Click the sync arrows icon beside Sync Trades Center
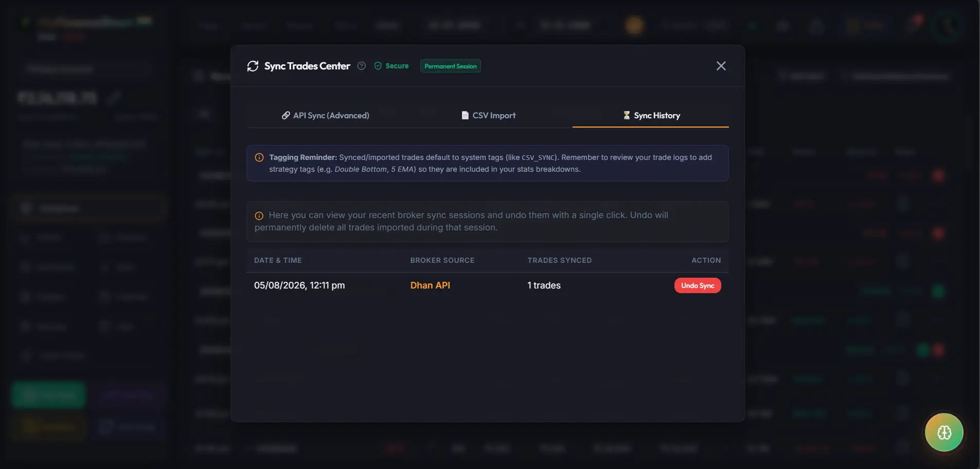Screen dimensions: 980x469 click(x=253, y=66)
